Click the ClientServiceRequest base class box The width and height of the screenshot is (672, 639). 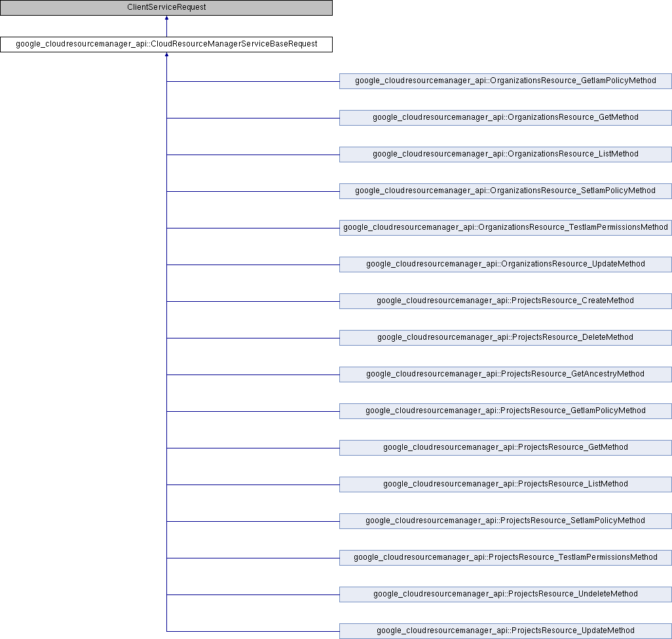pyautogui.click(x=166, y=8)
